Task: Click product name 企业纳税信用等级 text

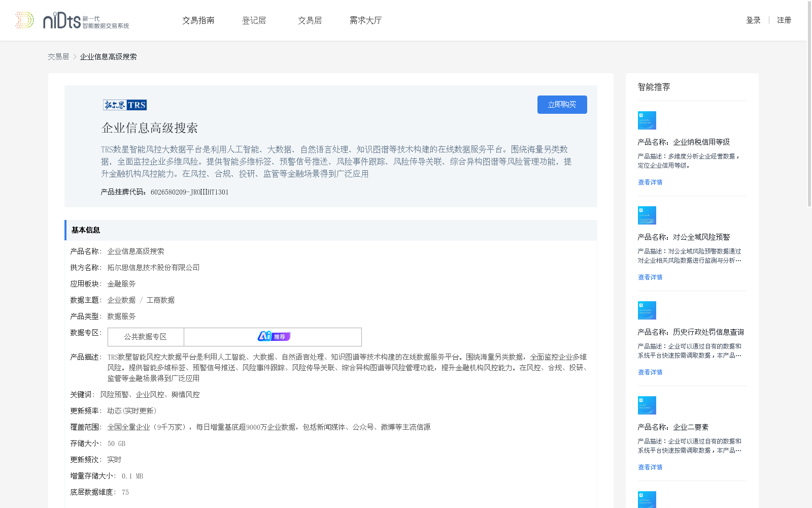Action: (x=701, y=142)
